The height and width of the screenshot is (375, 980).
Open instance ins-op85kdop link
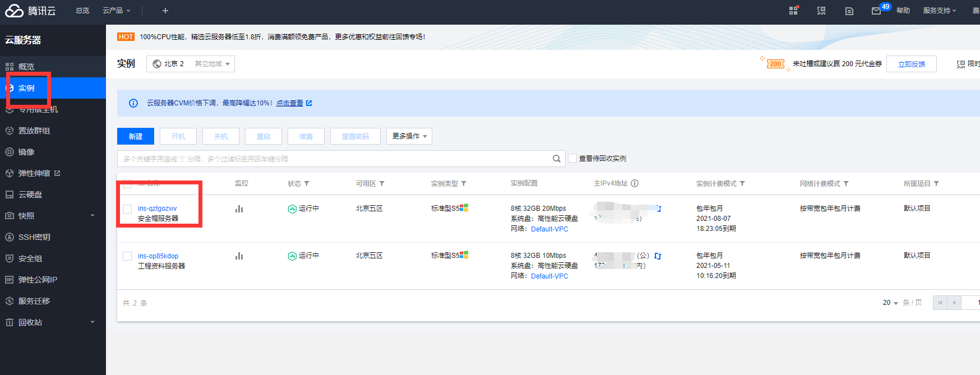click(158, 256)
